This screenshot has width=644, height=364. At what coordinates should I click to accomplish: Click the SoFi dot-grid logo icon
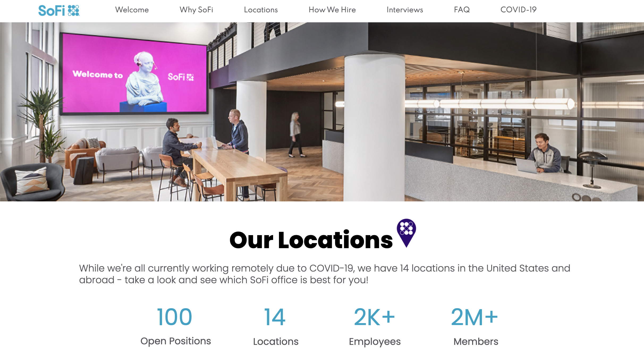(x=74, y=10)
